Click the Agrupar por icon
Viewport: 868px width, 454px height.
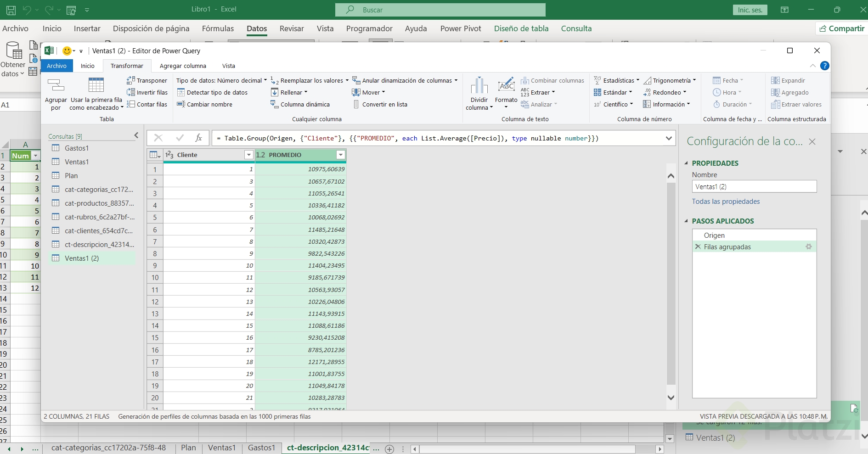(x=56, y=86)
